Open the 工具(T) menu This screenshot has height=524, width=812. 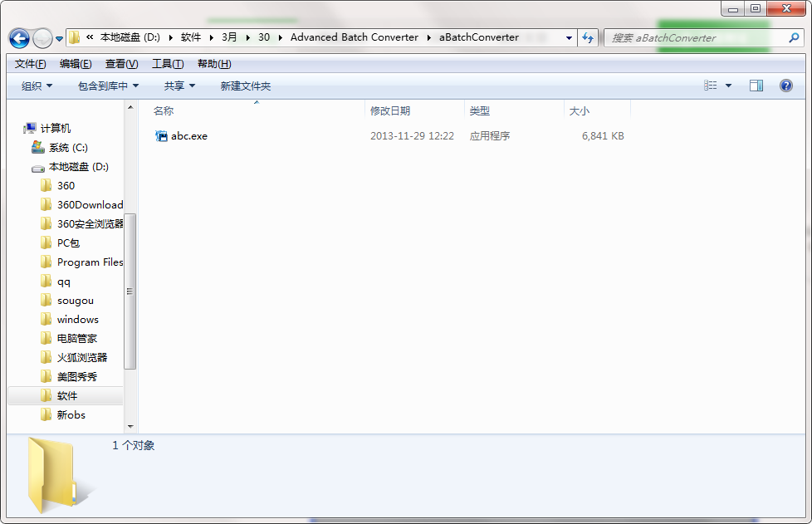[168, 64]
